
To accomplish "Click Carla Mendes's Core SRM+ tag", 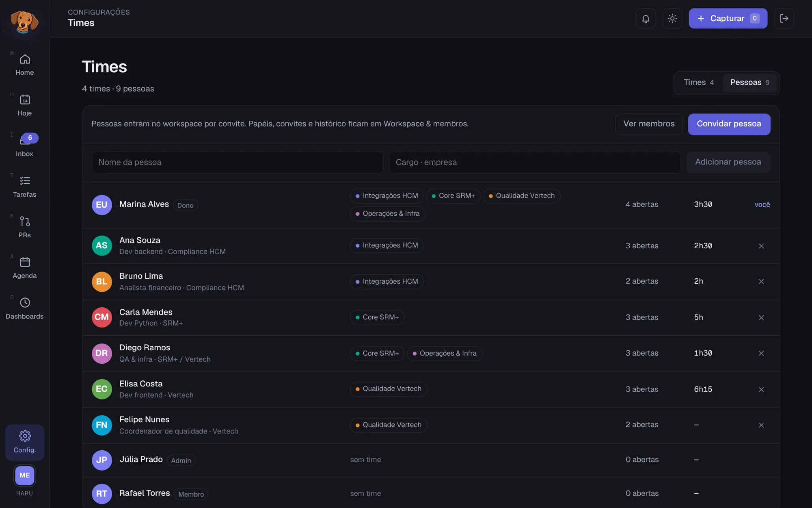I will pos(377,317).
